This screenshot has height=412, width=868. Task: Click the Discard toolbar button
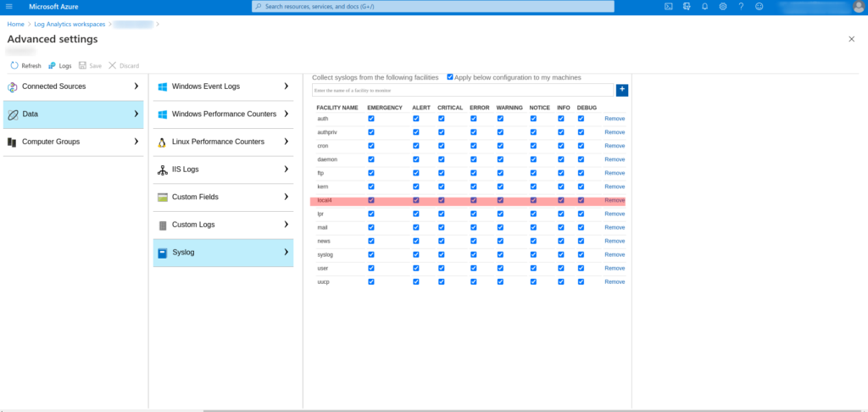coord(124,65)
